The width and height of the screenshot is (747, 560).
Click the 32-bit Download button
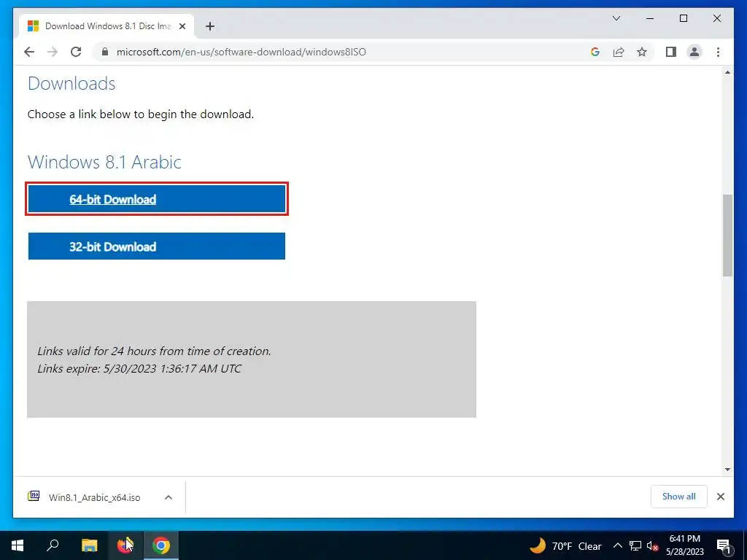click(157, 246)
